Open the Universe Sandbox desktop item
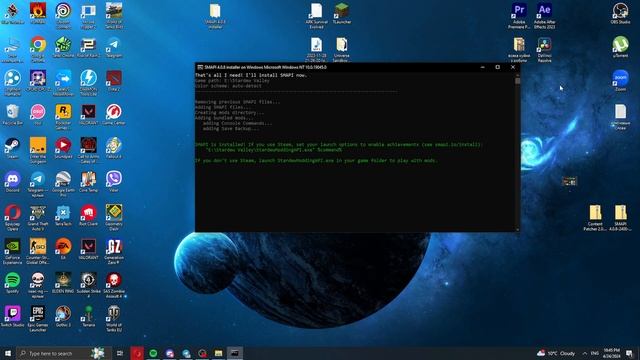This screenshot has height=360, width=640. (342, 50)
